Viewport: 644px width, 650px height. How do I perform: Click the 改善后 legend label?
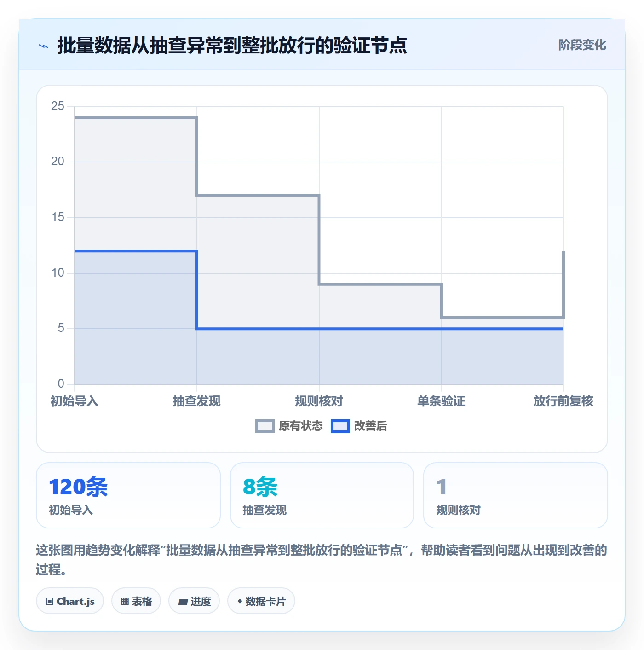[370, 426]
